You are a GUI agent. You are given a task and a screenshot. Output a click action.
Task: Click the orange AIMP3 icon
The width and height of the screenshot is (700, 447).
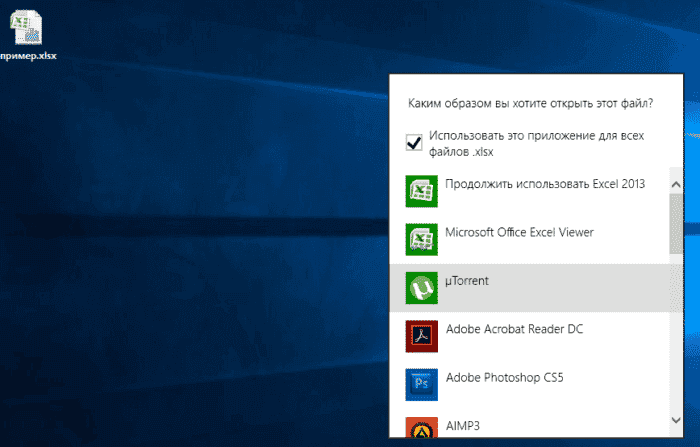[x=418, y=427]
